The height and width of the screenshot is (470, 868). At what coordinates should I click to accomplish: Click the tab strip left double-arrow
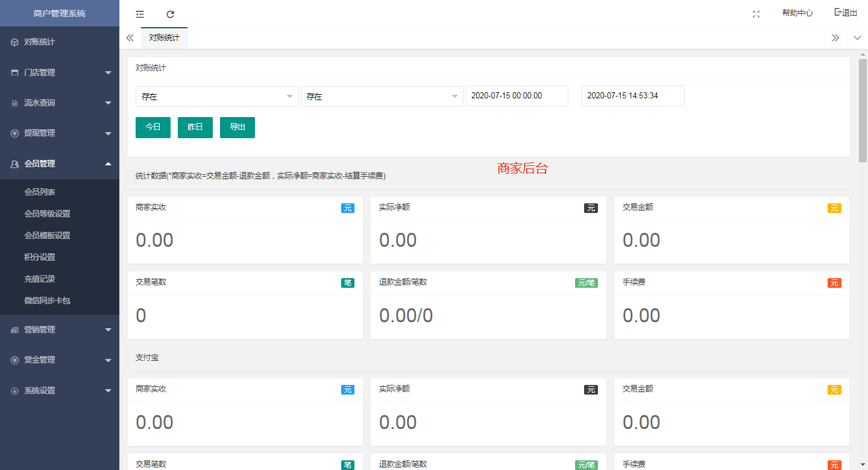click(x=130, y=37)
